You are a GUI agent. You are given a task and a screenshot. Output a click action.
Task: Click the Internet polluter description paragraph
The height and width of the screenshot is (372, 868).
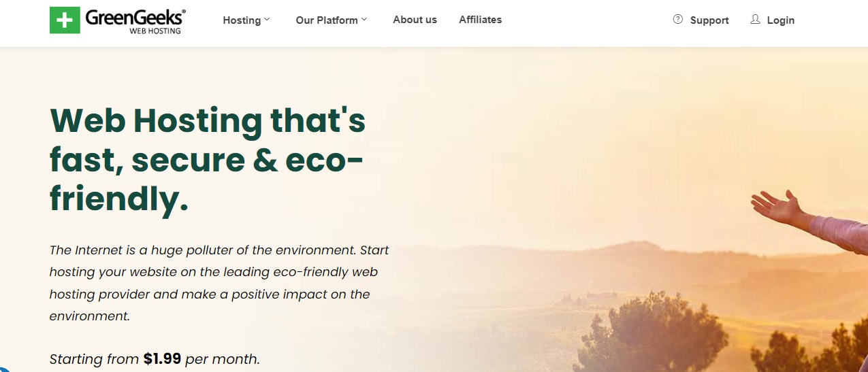[x=219, y=283]
